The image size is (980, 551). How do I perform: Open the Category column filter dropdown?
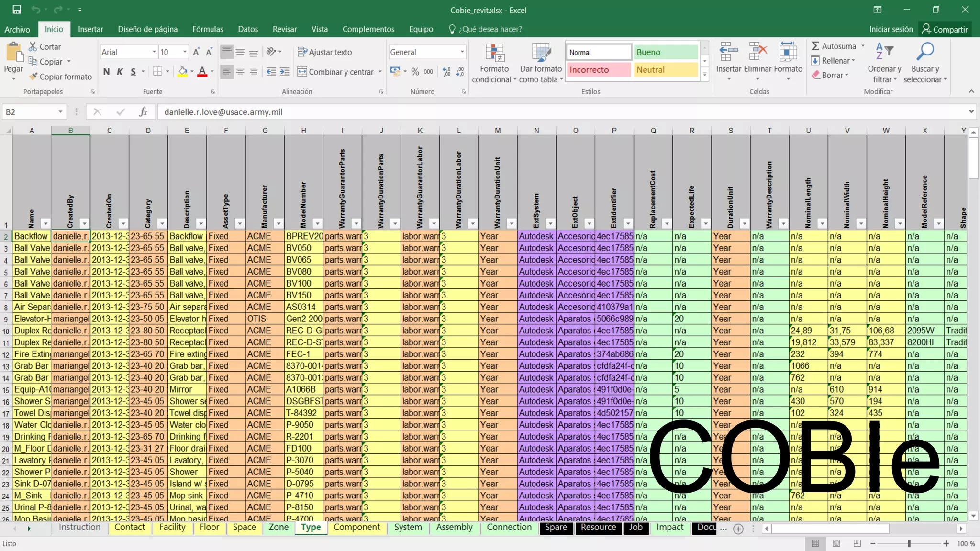pos(162,223)
